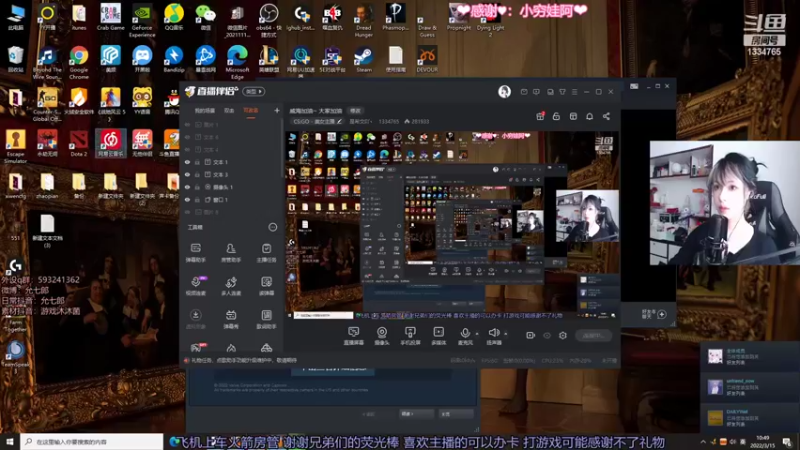Select the 文本 3 layer row
The width and height of the screenshot is (800, 450).
[x=232, y=174]
